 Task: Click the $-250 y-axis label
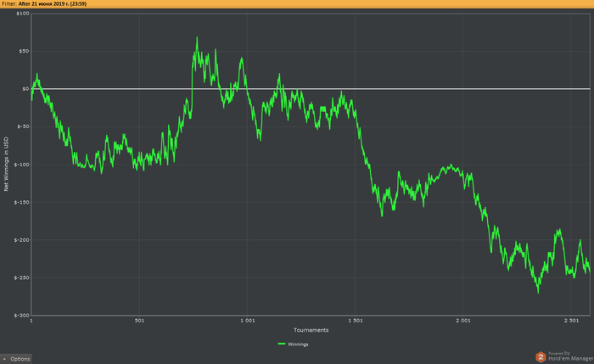point(21,277)
